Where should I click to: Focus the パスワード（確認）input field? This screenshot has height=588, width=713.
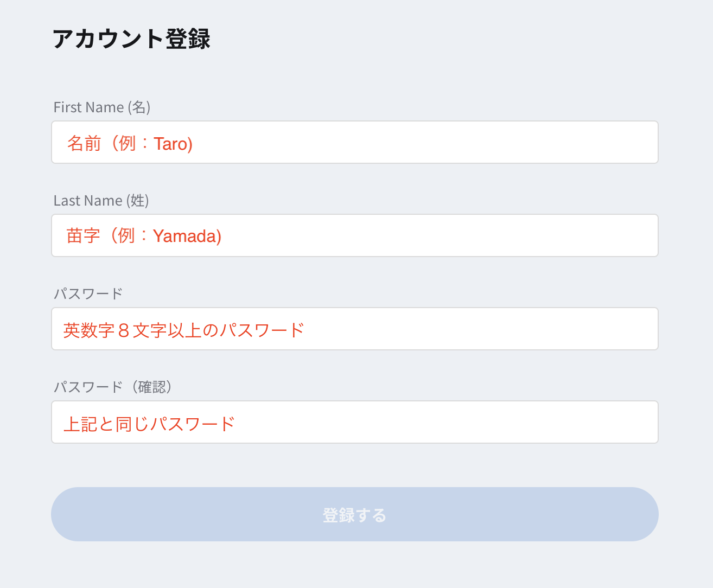point(355,422)
